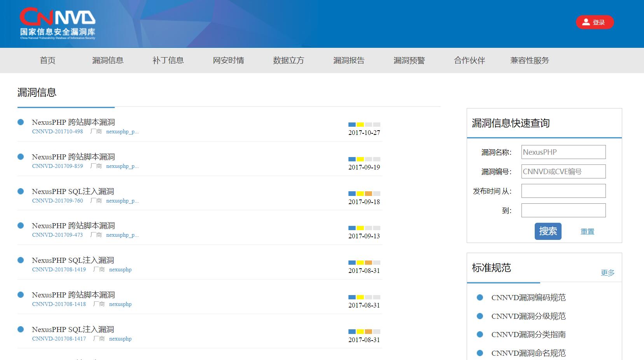The width and height of the screenshot is (644, 360).
Task: Open NexusPHP 跨站脚本漏洞 dated 2017-09-13
Action: (73, 225)
